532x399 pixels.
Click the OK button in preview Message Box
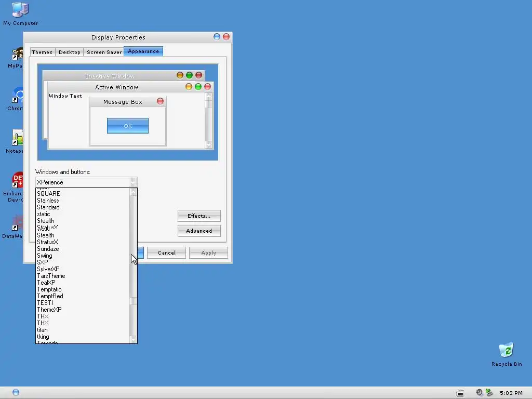[x=128, y=126]
